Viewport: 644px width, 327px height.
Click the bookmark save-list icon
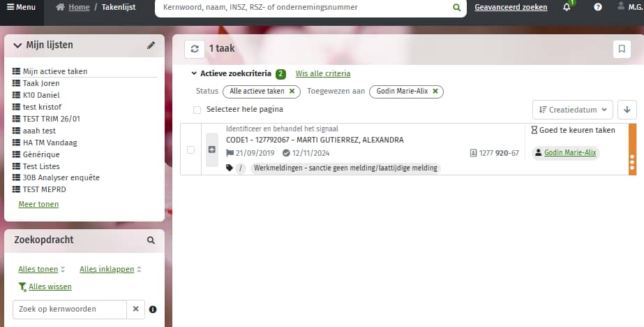click(622, 49)
